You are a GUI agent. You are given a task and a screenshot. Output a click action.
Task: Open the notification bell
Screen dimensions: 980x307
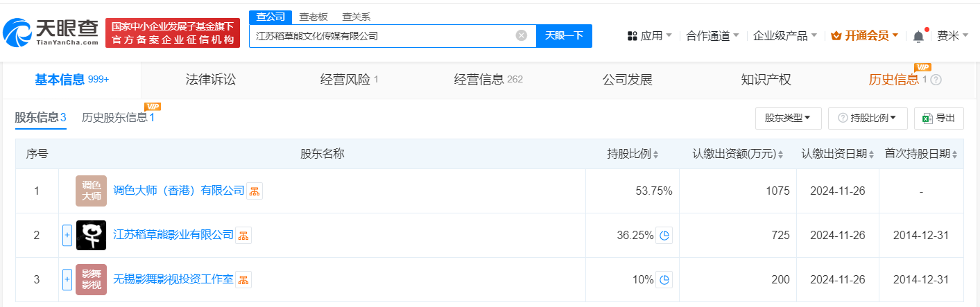(918, 36)
